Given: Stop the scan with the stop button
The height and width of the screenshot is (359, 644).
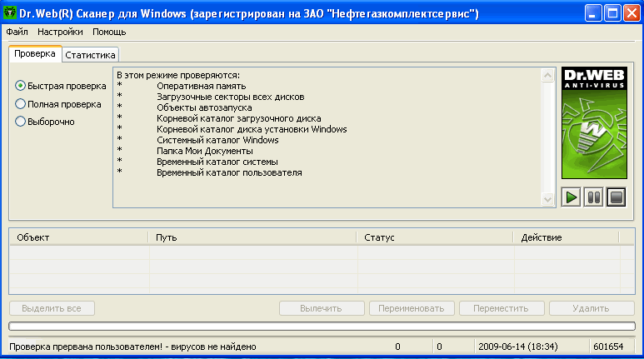Looking at the screenshot, I should tap(616, 197).
